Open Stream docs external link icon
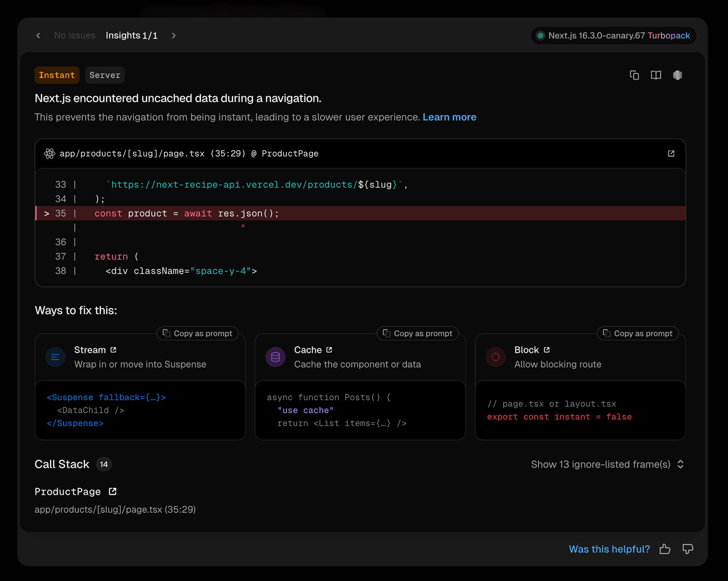This screenshot has height=581, width=728. (113, 350)
